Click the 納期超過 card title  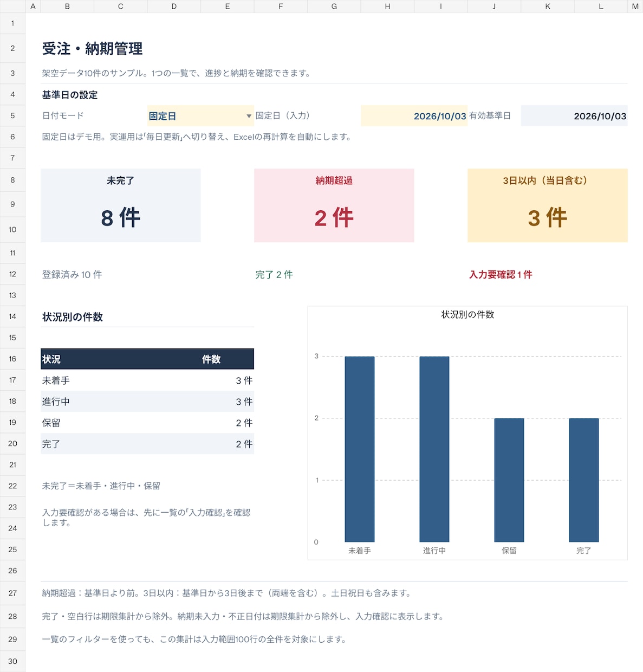[334, 181]
